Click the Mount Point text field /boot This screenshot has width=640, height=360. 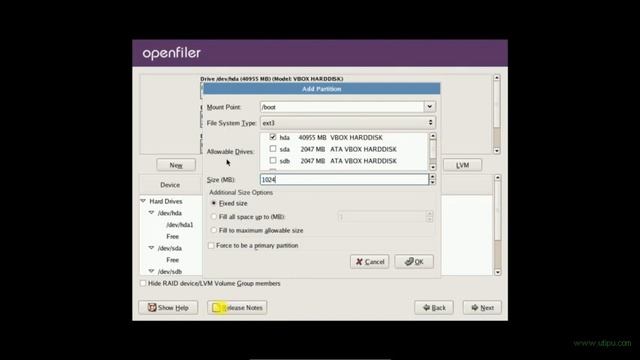(x=342, y=107)
